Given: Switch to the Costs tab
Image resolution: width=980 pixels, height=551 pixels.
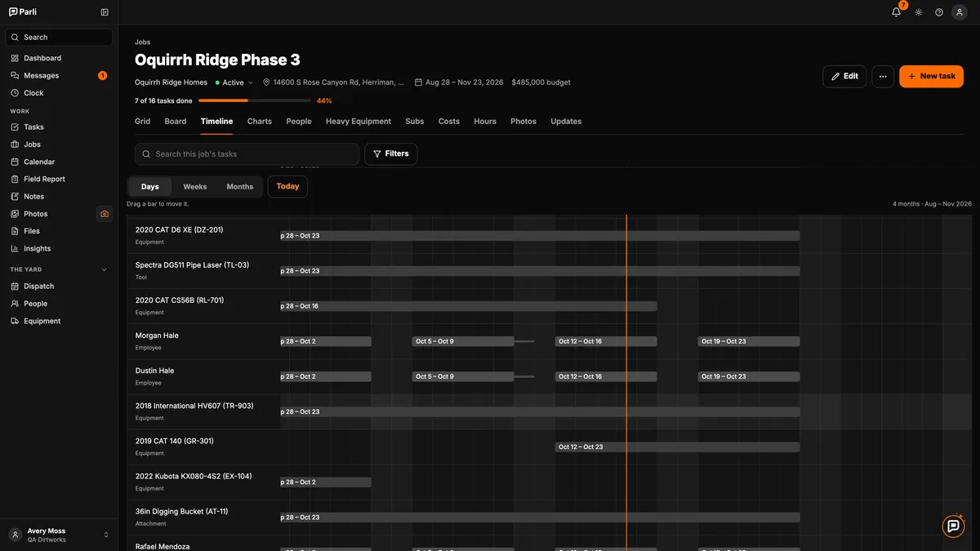Looking at the screenshot, I should (x=449, y=121).
